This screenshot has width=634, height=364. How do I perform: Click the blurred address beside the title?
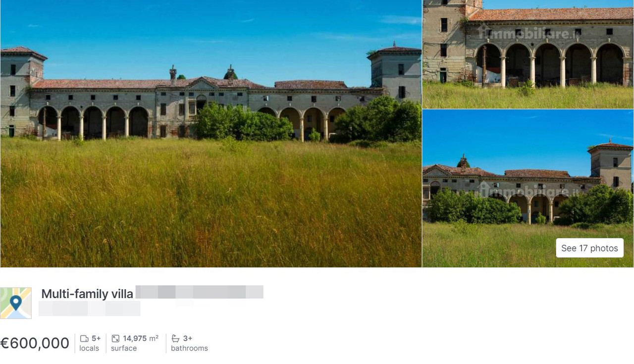pos(200,292)
